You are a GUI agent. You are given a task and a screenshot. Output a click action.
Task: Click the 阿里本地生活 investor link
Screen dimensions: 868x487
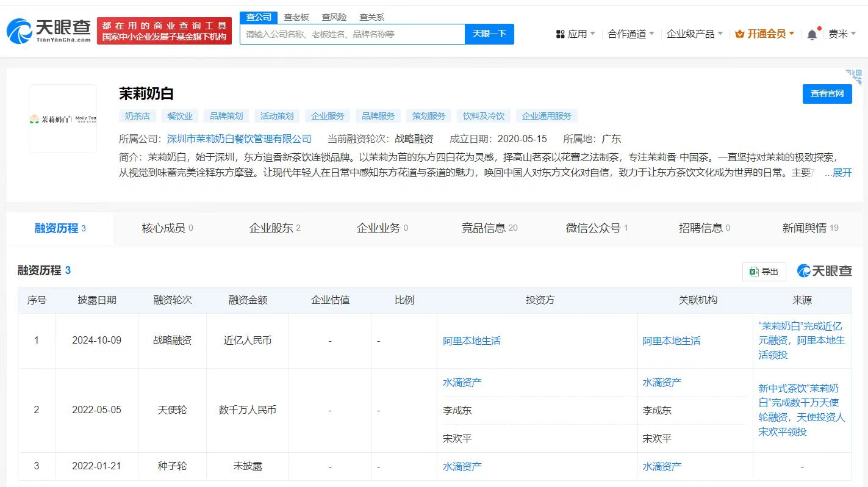(472, 341)
